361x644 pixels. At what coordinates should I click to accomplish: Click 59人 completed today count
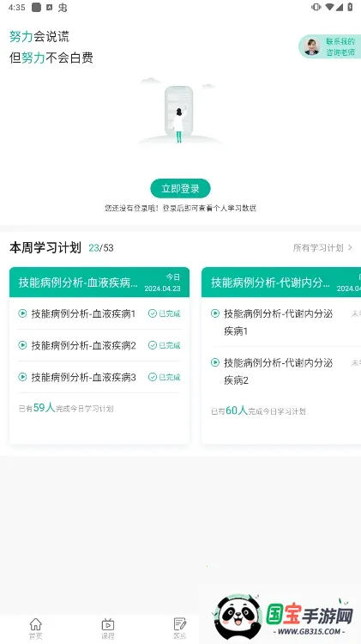pyautogui.click(x=44, y=408)
